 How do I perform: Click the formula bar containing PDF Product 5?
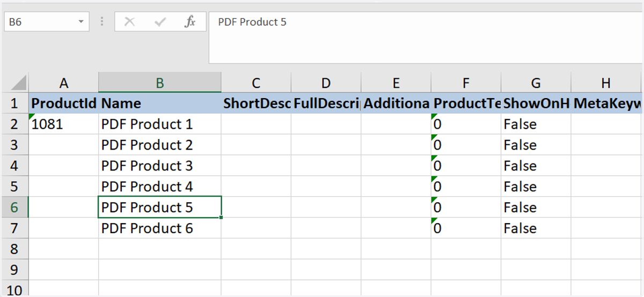426,38
